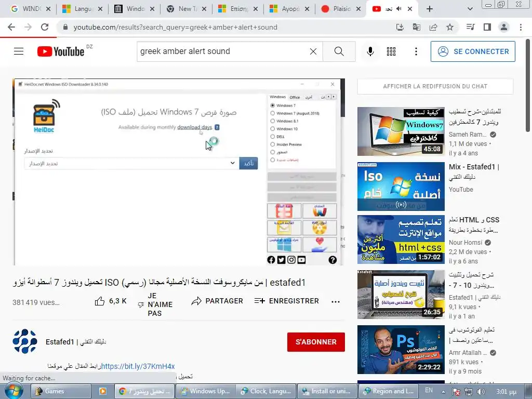This screenshot has height=399, width=532.
Task: Click ENREGISTRER to save video
Action: point(287,301)
